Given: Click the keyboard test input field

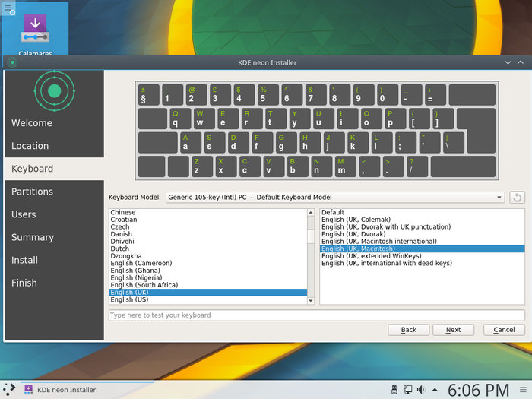Looking at the screenshot, I should point(316,315).
